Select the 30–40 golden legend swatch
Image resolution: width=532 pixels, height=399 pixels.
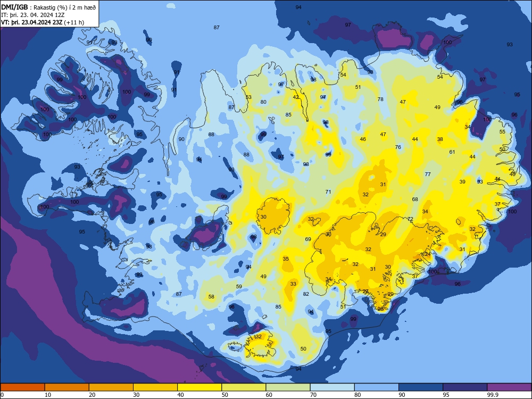point(155,387)
